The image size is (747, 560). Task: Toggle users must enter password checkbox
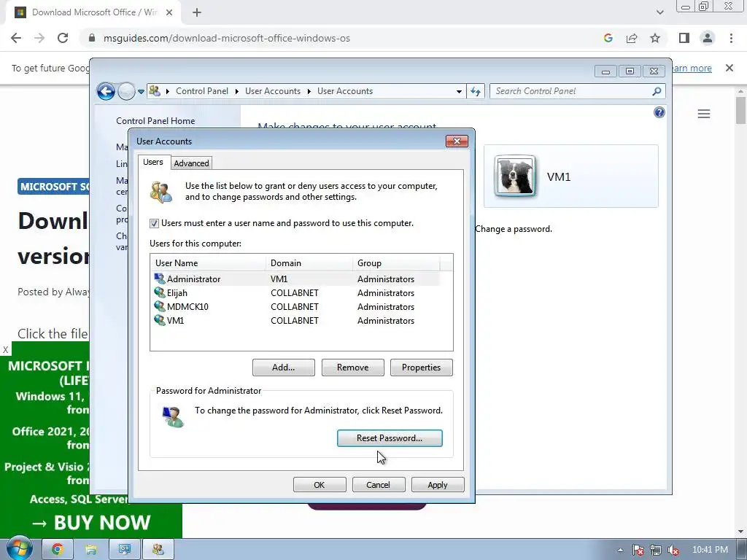[x=154, y=223]
